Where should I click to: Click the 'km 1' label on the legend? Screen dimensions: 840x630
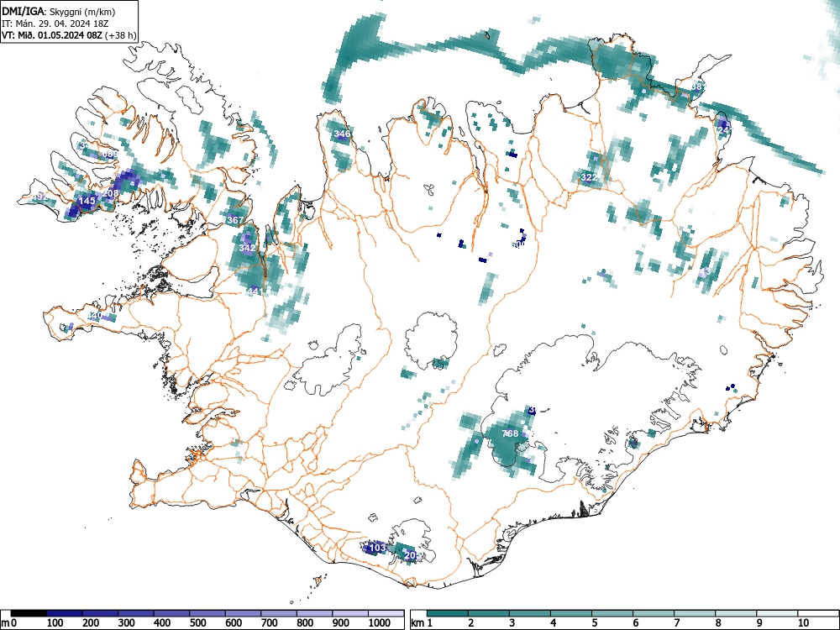(421, 623)
